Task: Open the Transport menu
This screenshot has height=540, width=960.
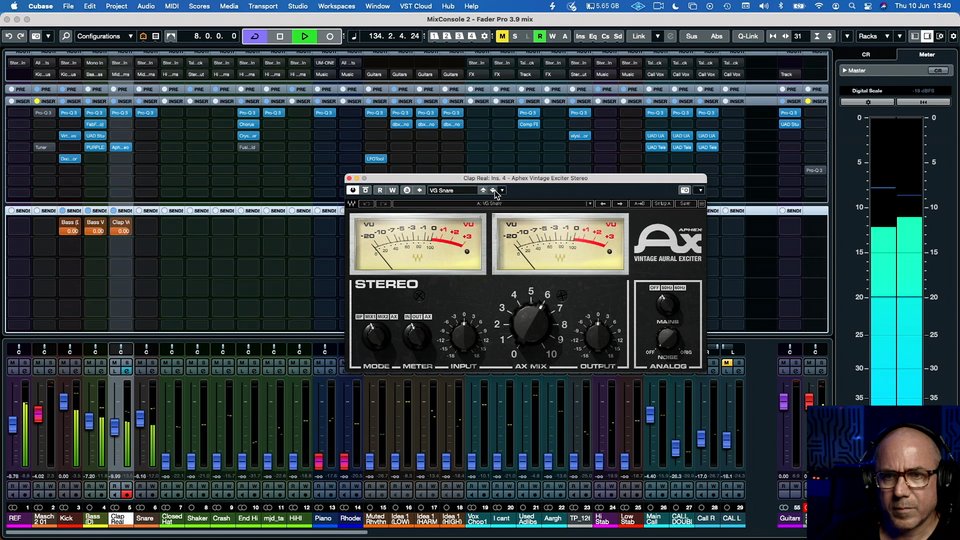Action: 263,6
